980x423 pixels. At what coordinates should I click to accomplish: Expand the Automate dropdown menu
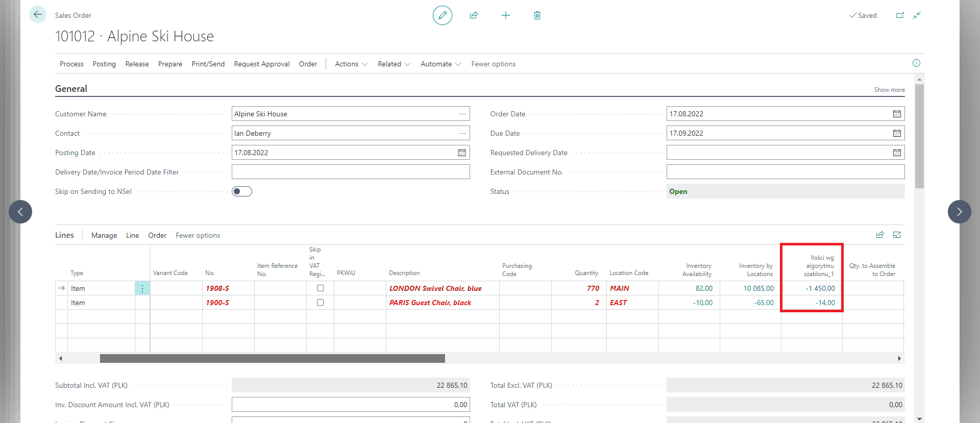(441, 64)
